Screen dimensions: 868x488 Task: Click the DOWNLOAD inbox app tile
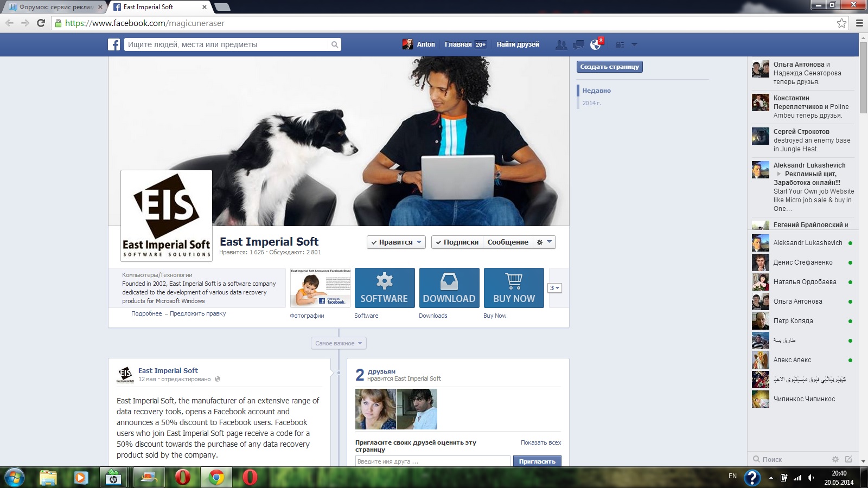(449, 288)
